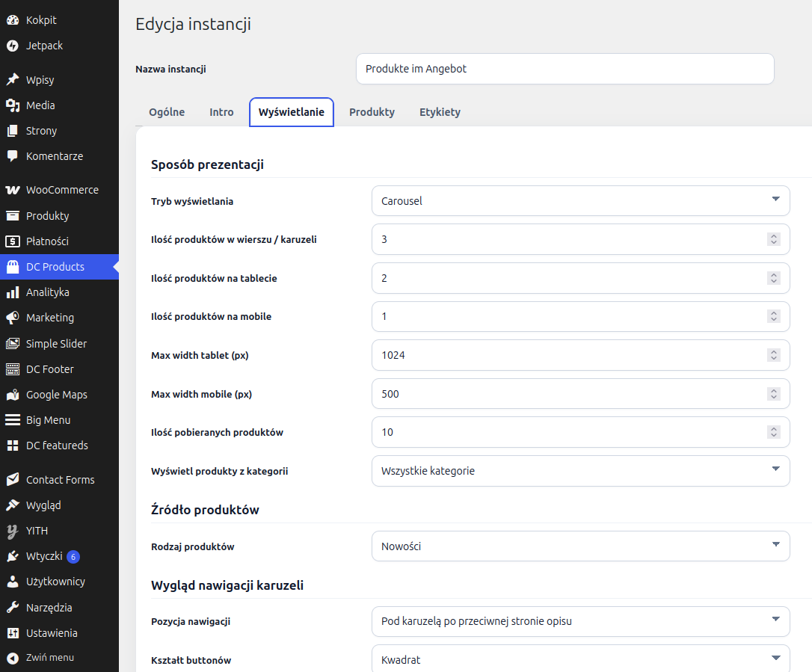Click the Max width tablet number field
Image resolution: width=812 pixels, height=672 pixels.
(580, 355)
